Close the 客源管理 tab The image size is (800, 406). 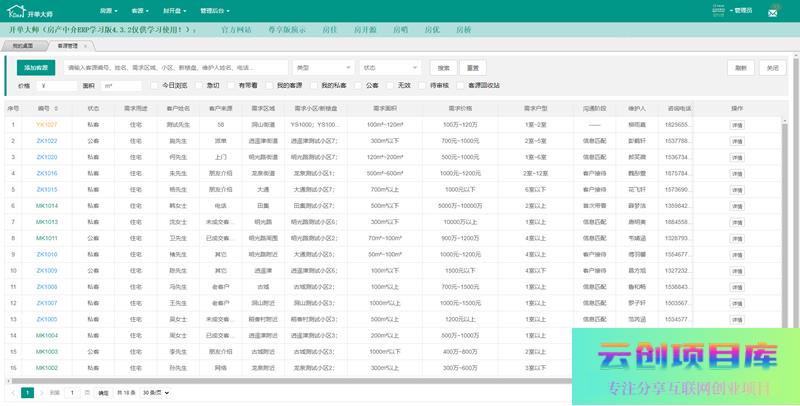(x=86, y=46)
